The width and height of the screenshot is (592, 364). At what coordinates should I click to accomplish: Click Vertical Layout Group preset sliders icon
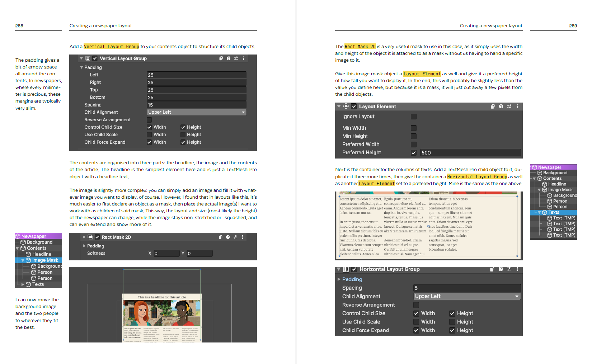(236, 58)
